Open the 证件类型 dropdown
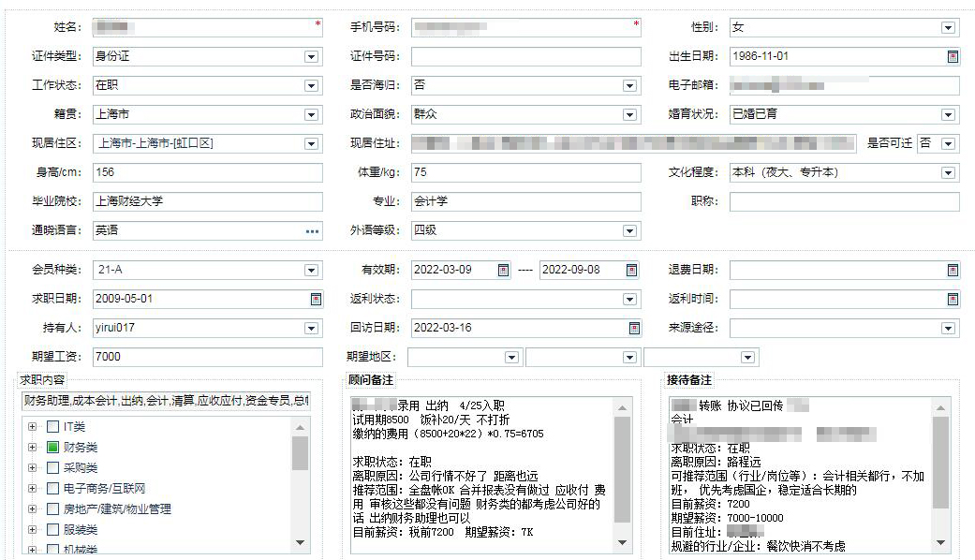Viewport: 975px width, 560px height. (x=312, y=56)
